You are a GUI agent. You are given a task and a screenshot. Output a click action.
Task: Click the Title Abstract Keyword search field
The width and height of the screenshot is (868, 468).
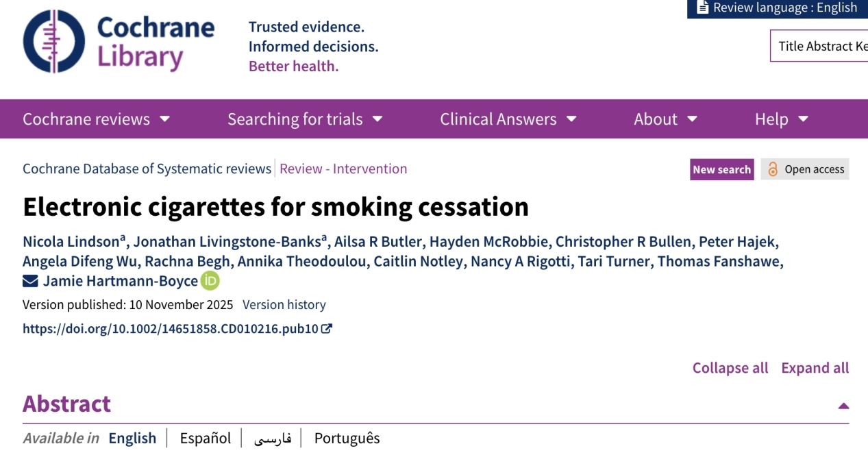click(822, 47)
